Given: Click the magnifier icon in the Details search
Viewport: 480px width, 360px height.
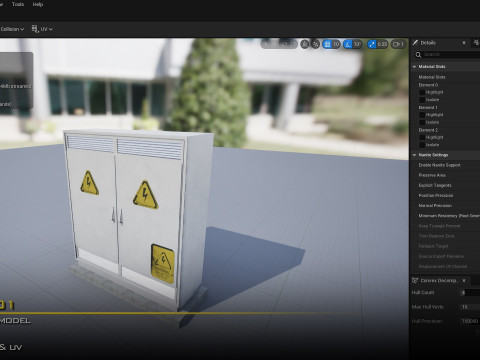Looking at the screenshot, I should click(x=418, y=55).
